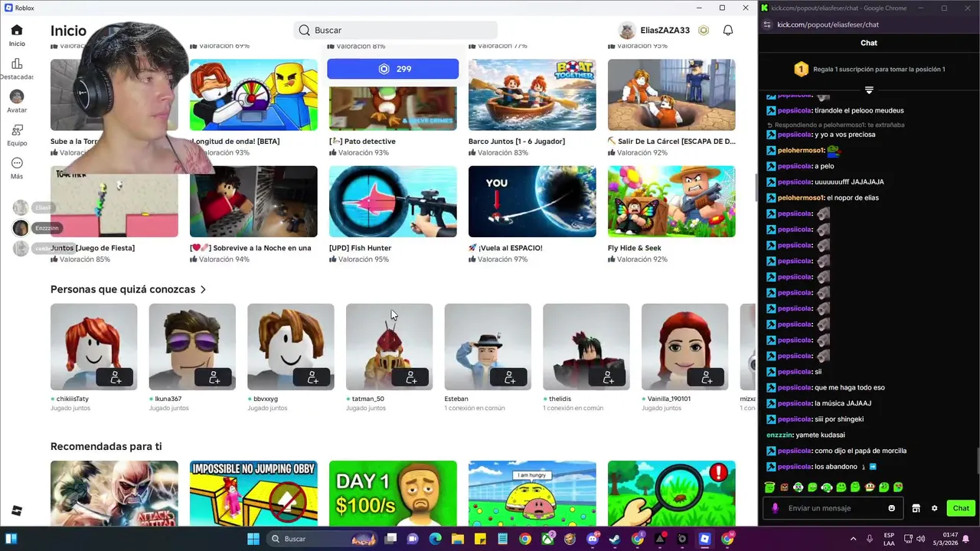Open the ESP LAA language selector
This screenshot has width=980, height=551.
pyautogui.click(x=889, y=539)
